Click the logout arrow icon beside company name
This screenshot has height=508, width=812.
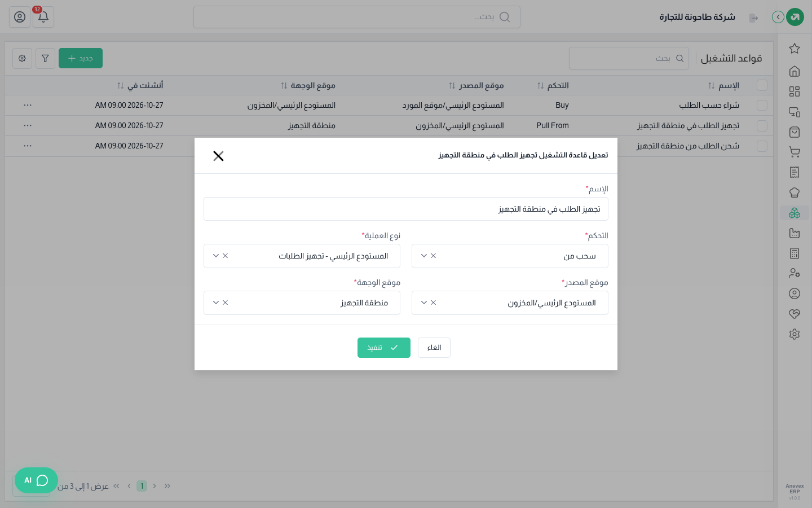click(753, 18)
